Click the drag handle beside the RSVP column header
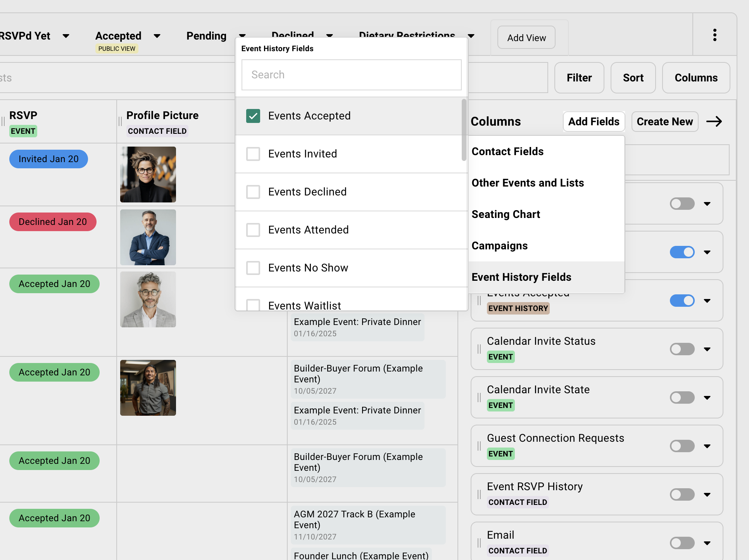The width and height of the screenshot is (749, 560). coord(3,121)
